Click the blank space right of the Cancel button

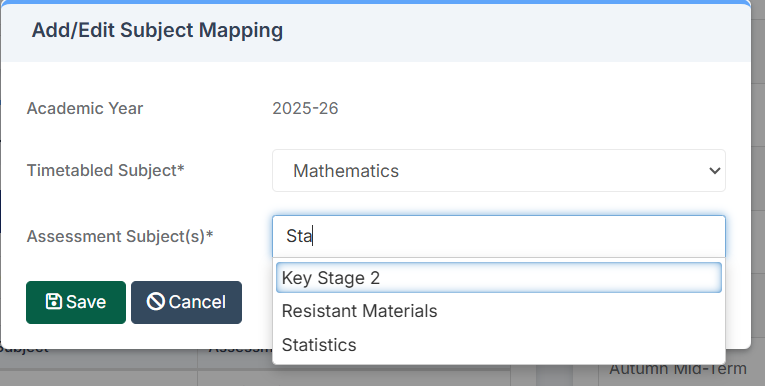click(256, 303)
